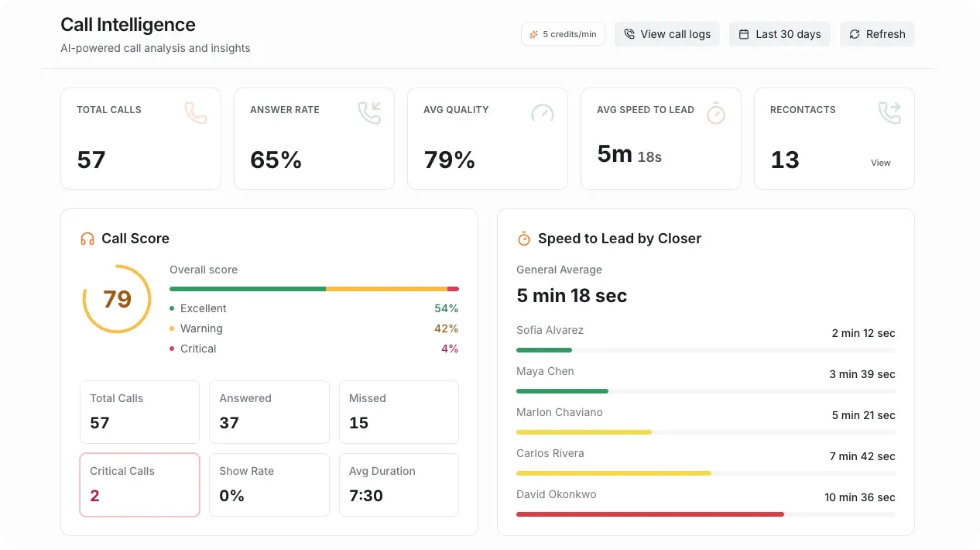Click the credits spark icon in 5 credits/min badge
Image resolution: width=980 pixels, height=550 pixels.
pos(534,34)
